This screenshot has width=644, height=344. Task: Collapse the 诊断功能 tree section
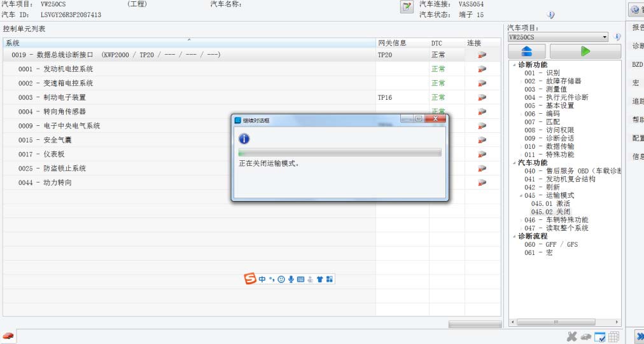pyautogui.click(x=514, y=65)
